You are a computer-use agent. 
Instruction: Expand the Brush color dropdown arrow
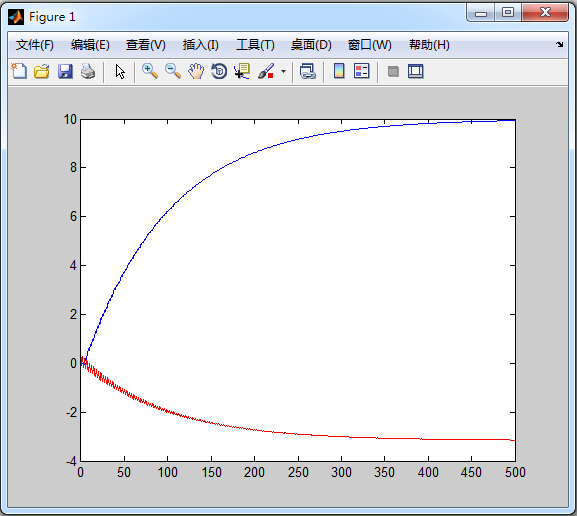point(283,71)
